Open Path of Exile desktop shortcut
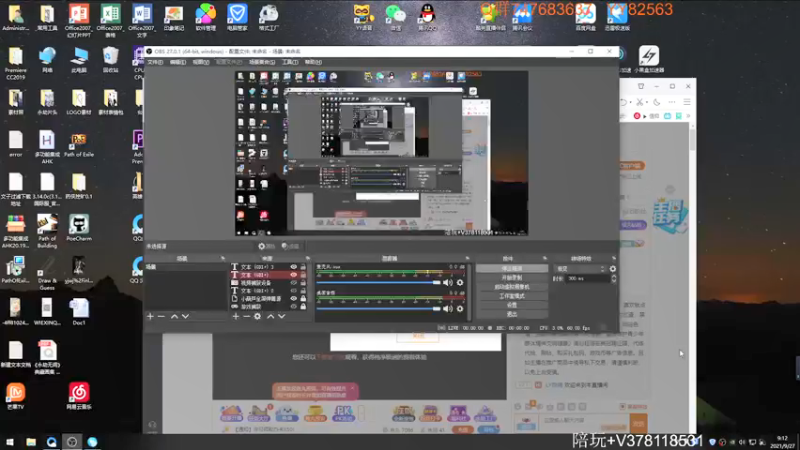Image resolution: width=800 pixels, height=450 pixels. pos(79,145)
